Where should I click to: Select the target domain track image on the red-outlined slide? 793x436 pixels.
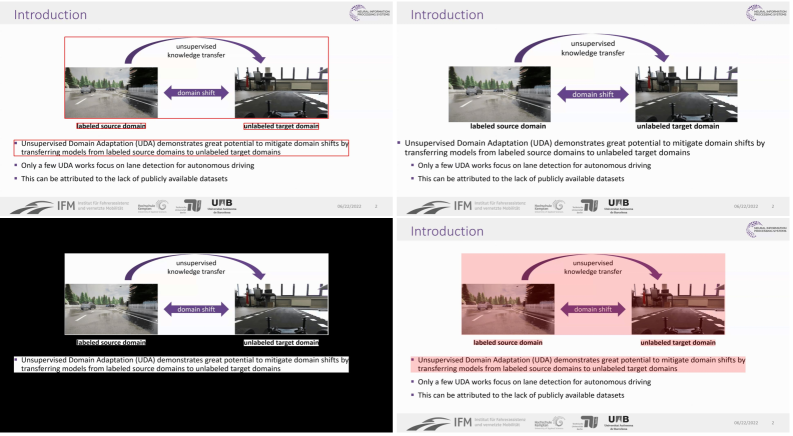point(282,93)
